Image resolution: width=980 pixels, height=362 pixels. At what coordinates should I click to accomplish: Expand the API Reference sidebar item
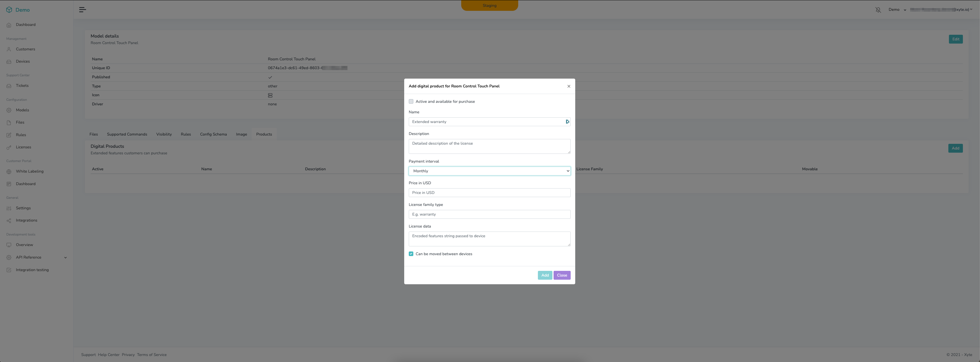point(65,257)
